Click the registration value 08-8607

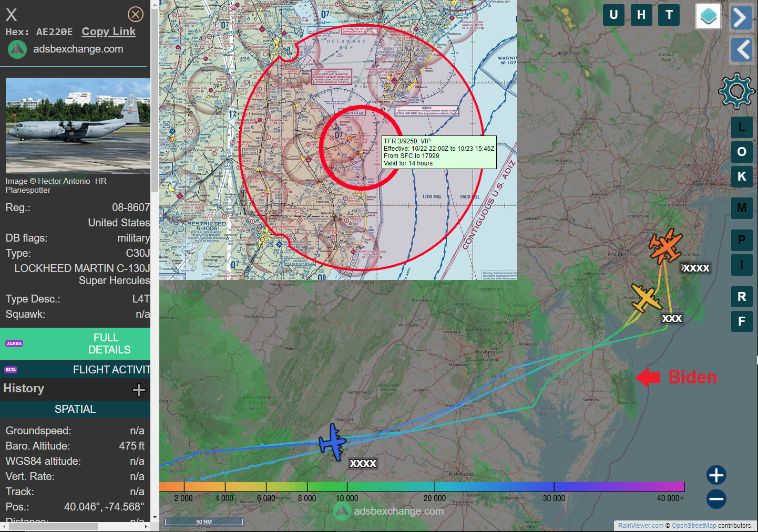[131, 207]
